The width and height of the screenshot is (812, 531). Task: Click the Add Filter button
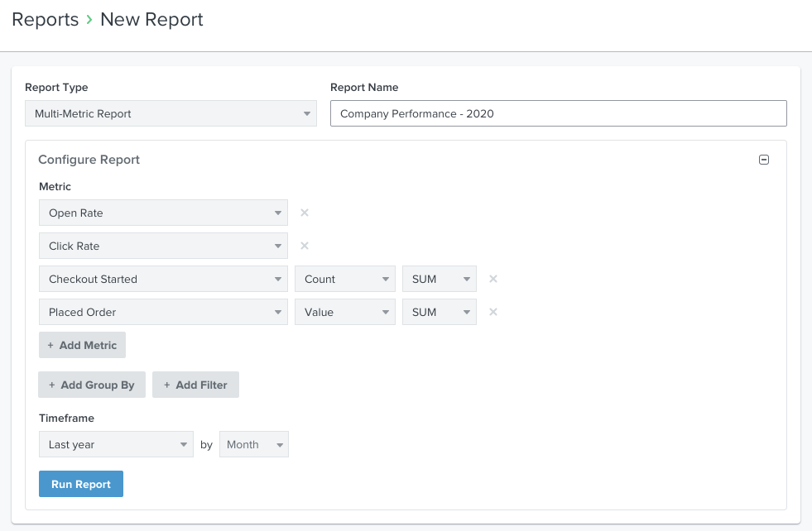click(x=195, y=385)
